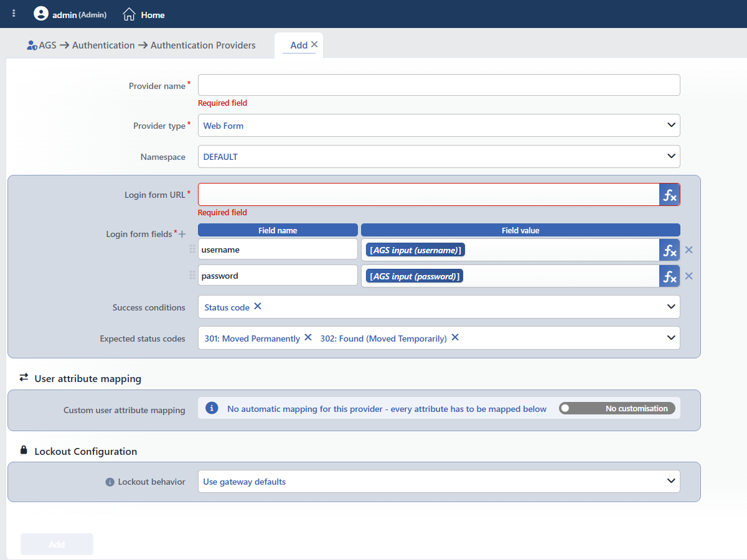This screenshot has width=747, height=560.
Task: Click the Provider name input field
Action: pos(439,85)
